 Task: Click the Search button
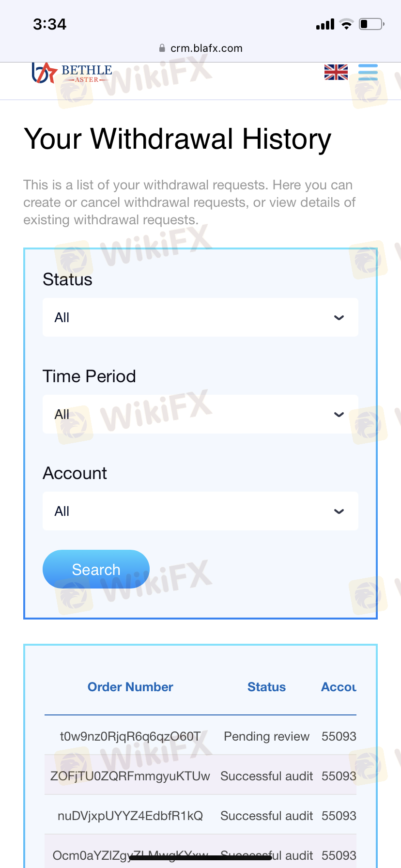click(96, 569)
